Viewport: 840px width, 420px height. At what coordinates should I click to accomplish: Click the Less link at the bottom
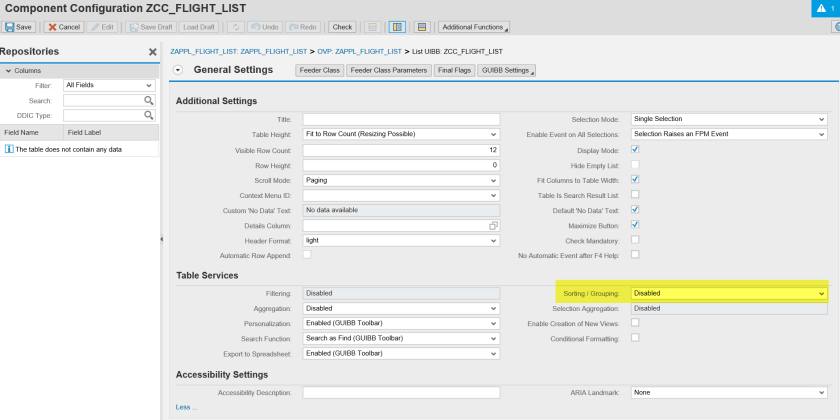point(184,407)
